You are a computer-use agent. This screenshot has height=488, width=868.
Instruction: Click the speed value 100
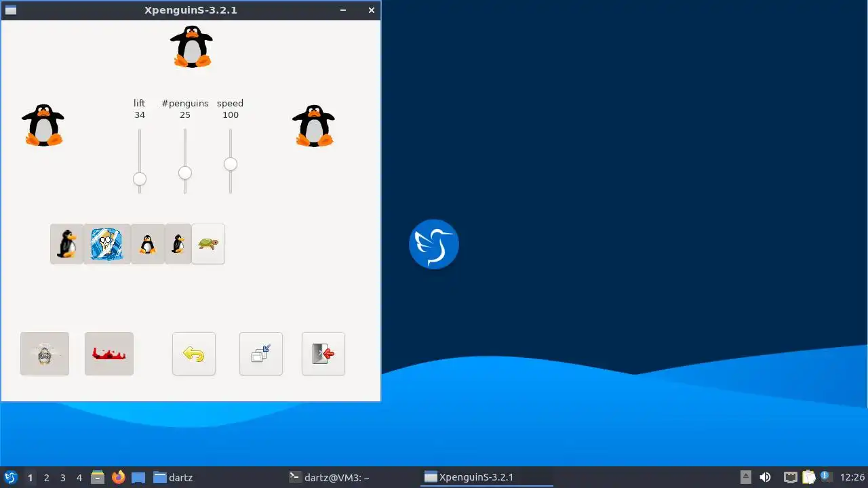[x=231, y=115]
